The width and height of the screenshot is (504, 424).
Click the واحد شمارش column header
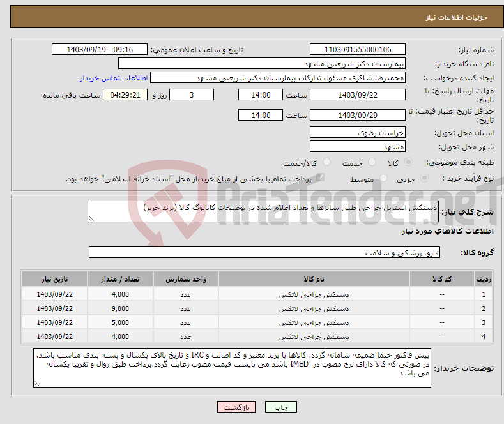(186, 279)
